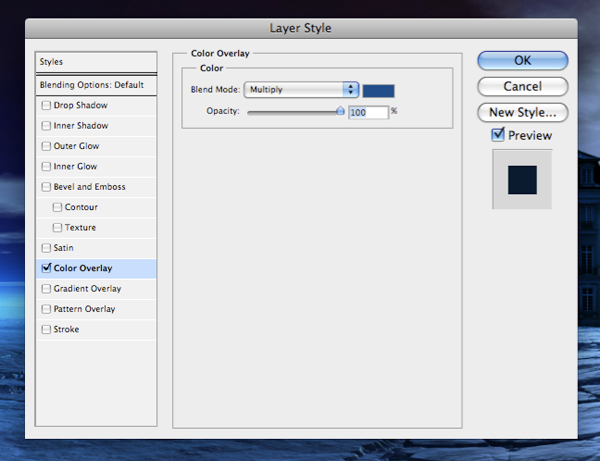This screenshot has height=461, width=600.
Task: Enable the Inner Shadow checkbox
Action: coord(46,125)
